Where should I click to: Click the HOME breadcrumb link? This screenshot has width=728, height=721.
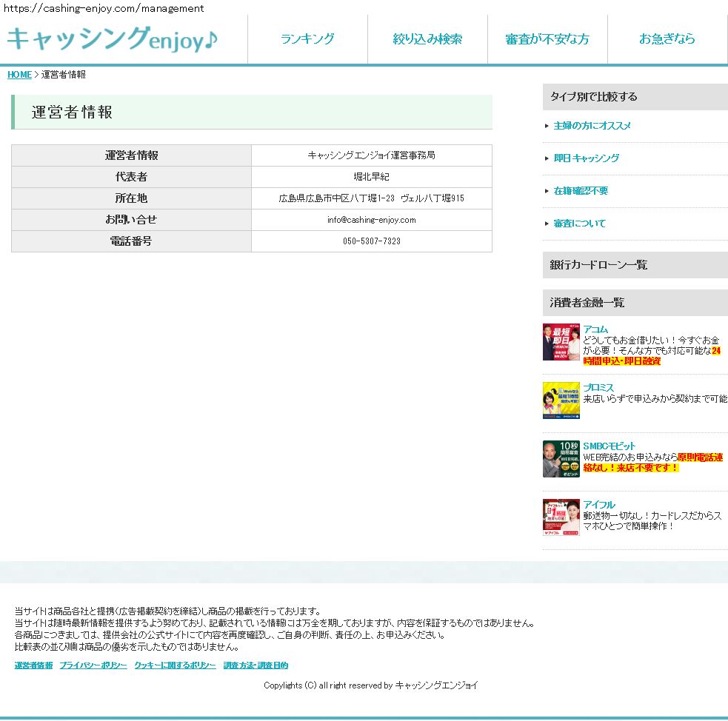[x=19, y=75]
